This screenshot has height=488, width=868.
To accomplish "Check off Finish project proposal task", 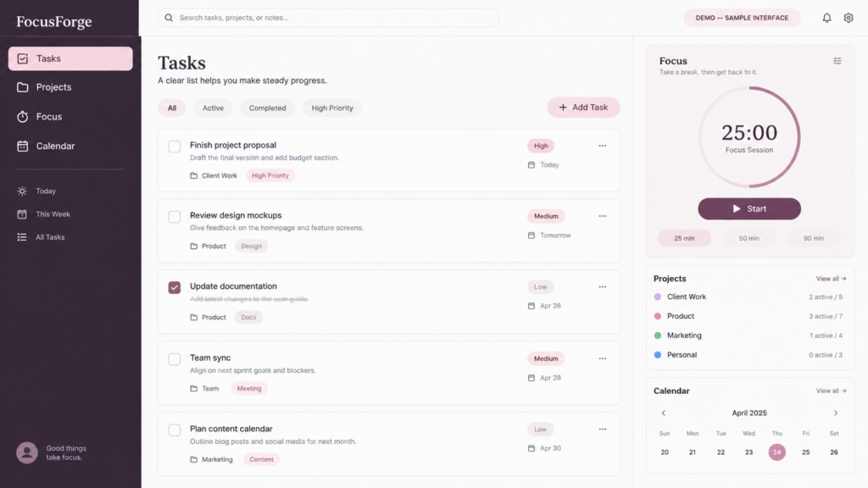I will click(x=175, y=146).
